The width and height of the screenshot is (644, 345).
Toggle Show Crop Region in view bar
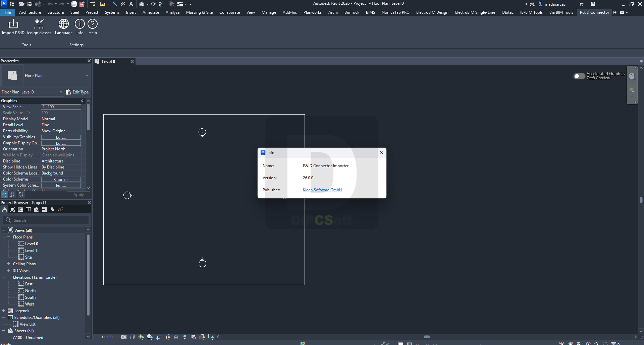(167, 337)
